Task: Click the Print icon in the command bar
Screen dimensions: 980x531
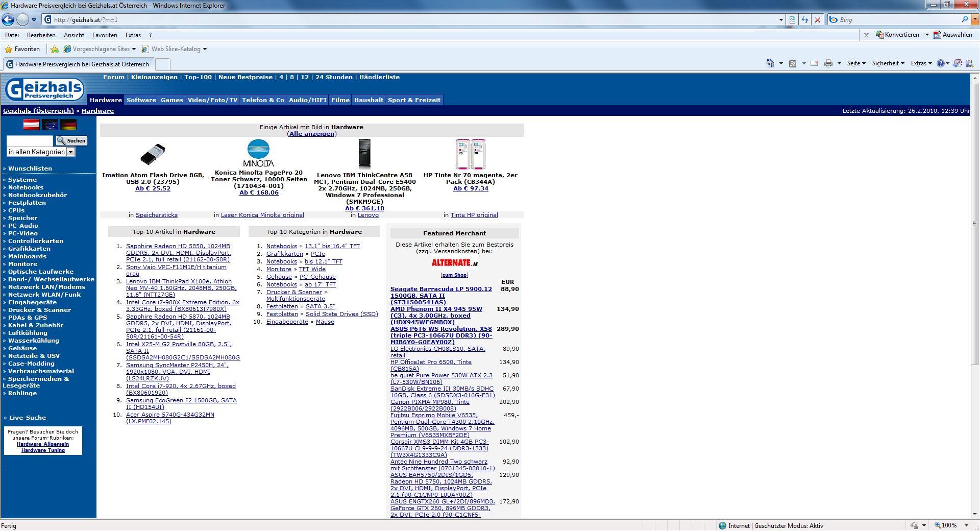Action: pyautogui.click(x=828, y=63)
